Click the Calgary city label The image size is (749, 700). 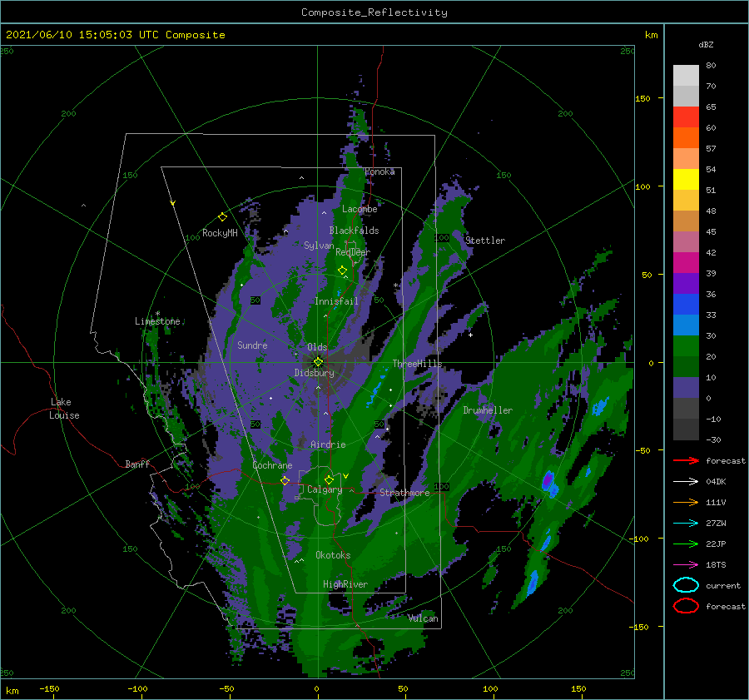(325, 489)
